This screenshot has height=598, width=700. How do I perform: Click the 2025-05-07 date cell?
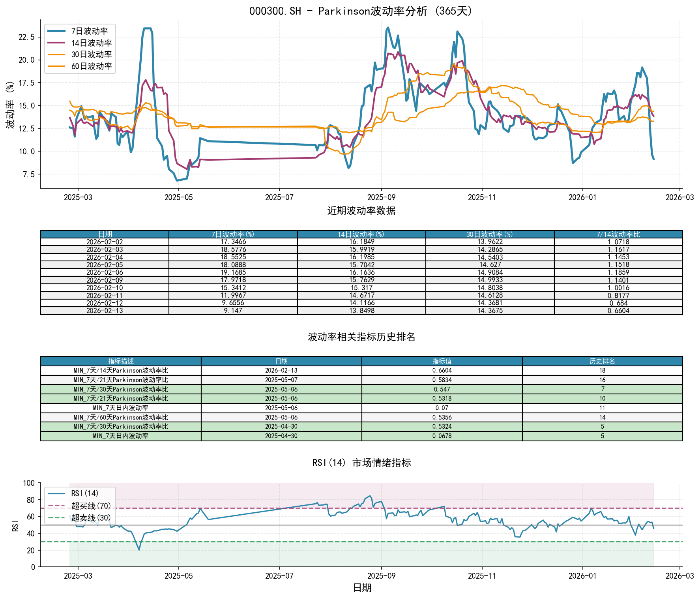(281, 380)
